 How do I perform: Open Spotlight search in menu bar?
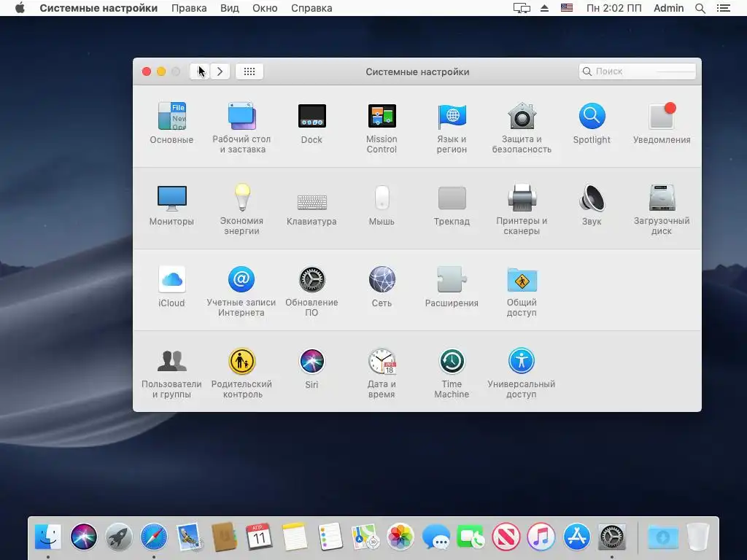coord(700,8)
